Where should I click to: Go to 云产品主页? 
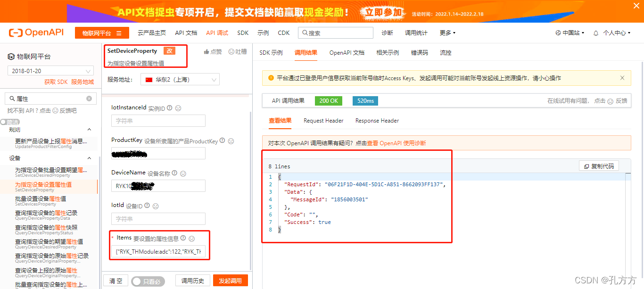click(x=152, y=33)
